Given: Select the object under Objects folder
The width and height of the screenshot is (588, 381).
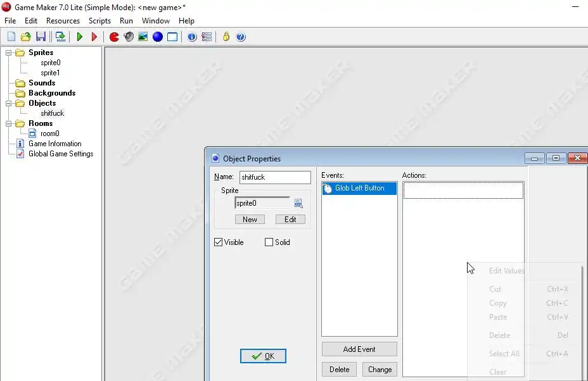Looking at the screenshot, I should [x=52, y=113].
